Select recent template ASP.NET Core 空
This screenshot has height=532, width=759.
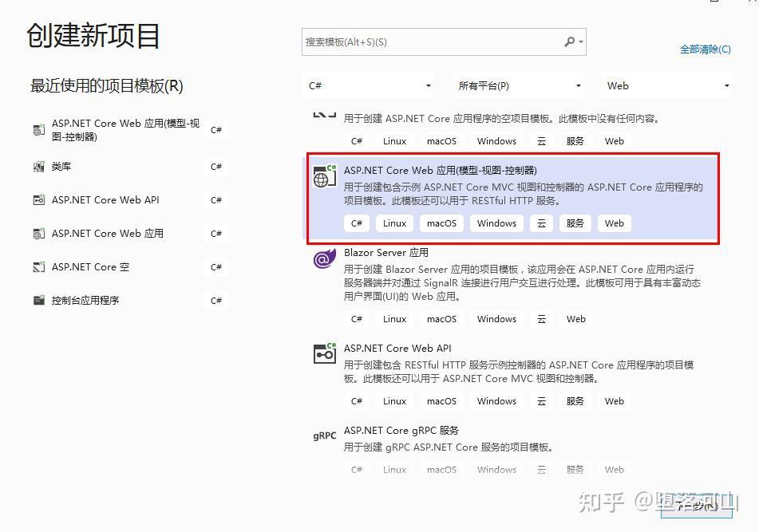click(130, 266)
